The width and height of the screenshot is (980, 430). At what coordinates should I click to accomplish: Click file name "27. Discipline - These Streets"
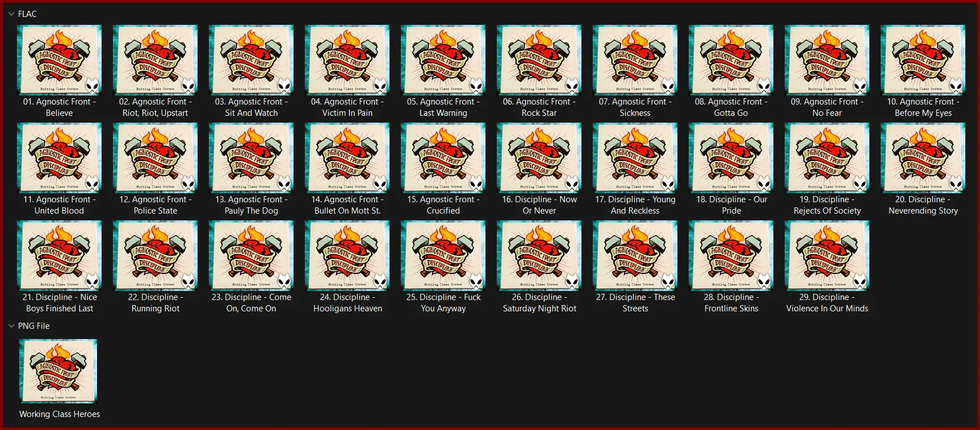[635, 303]
